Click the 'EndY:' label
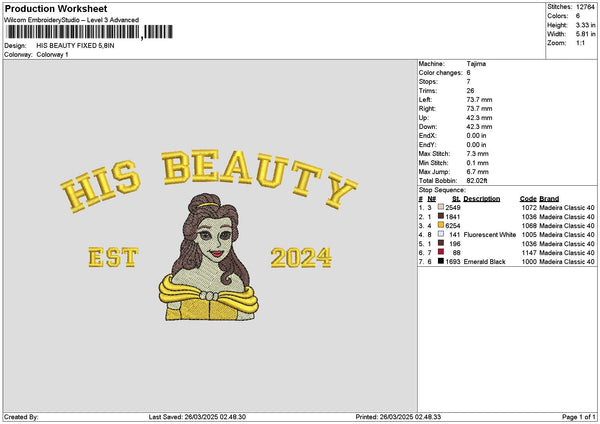 [427, 145]
